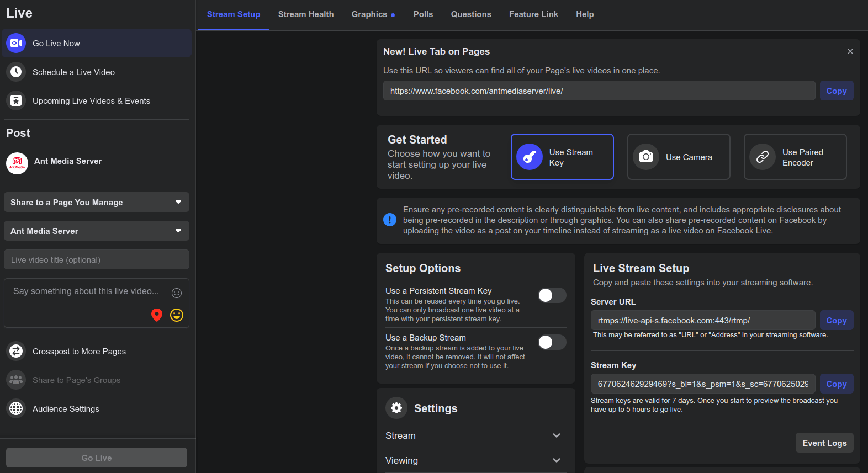Click the Say something about this live video box

click(x=97, y=303)
